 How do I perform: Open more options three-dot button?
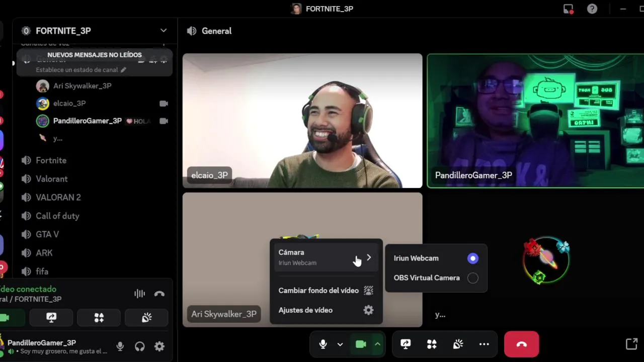pyautogui.click(x=484, y=344)
